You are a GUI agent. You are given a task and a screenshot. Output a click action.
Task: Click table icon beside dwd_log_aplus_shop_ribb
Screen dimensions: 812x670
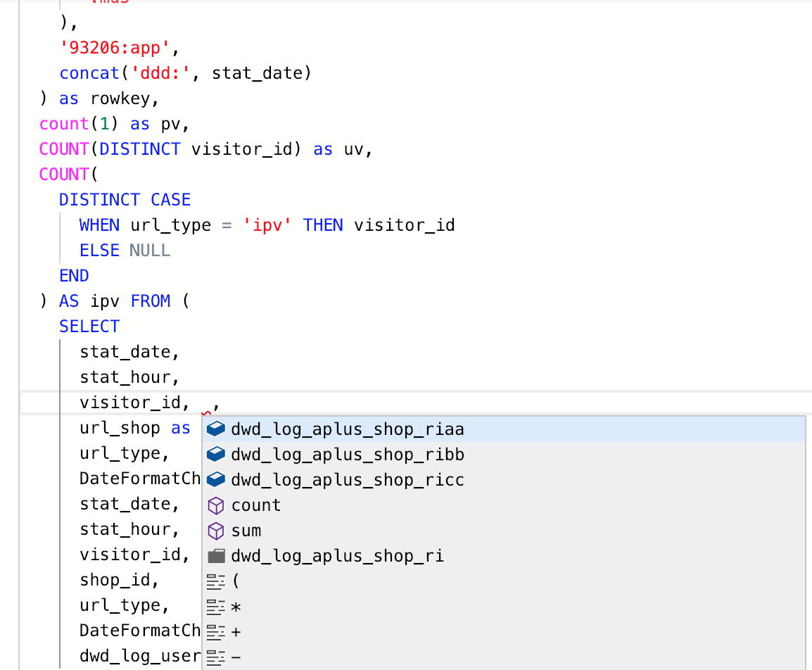pos(215,454)
